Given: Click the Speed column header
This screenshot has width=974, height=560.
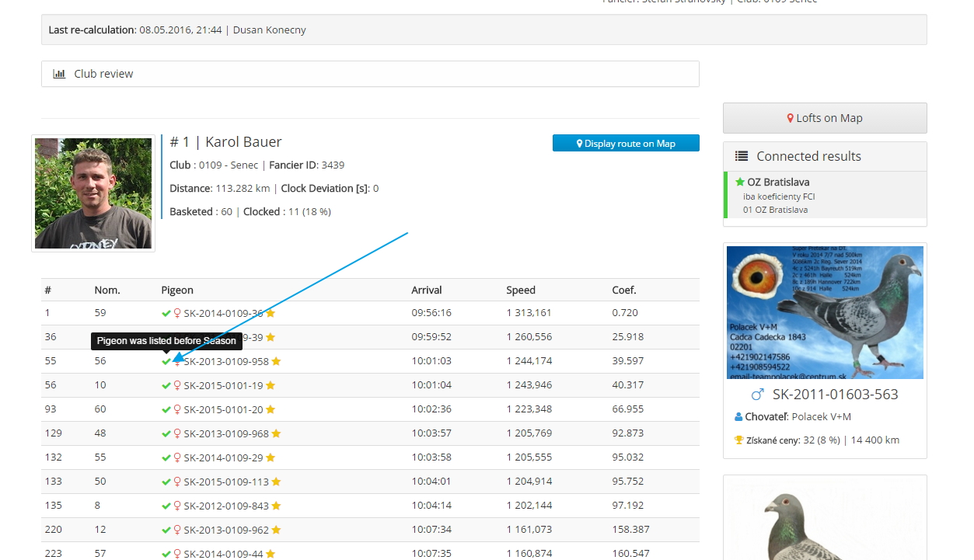Looking at the screenshot, I should [520, 290].
